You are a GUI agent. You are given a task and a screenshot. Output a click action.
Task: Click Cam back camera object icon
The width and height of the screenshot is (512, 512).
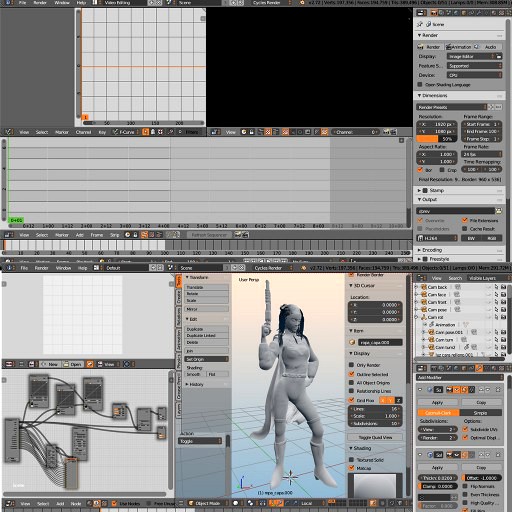424,287
